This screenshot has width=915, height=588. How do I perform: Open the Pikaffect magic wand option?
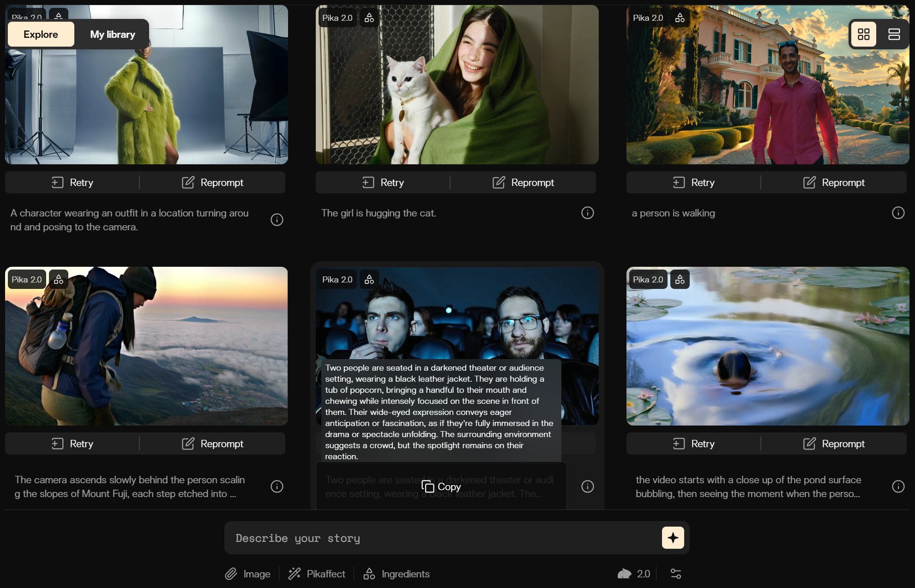(x=317, y=574)
